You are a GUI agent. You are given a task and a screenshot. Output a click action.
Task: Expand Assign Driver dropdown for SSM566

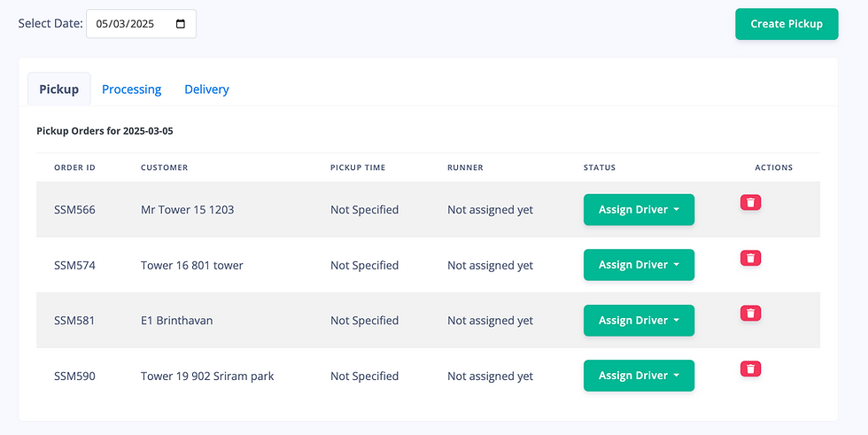[x=639, y=210]
